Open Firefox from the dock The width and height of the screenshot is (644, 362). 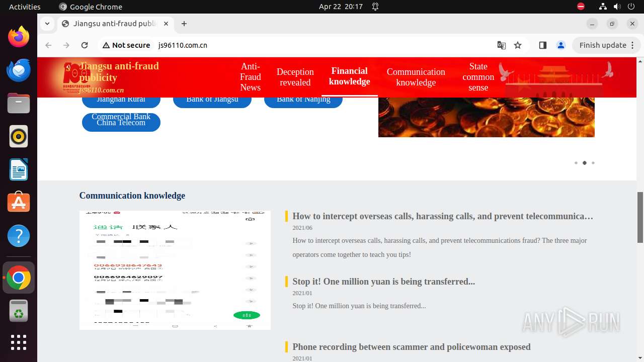(19, 37)
